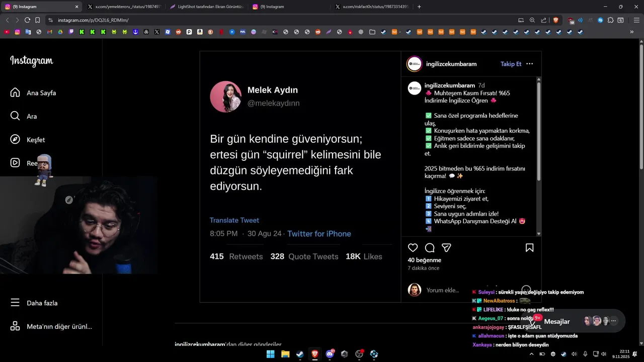Click the share icon in the address bar
Viewport: 644px width, 362px height.
pyautogui.click(x=543, y=20)
